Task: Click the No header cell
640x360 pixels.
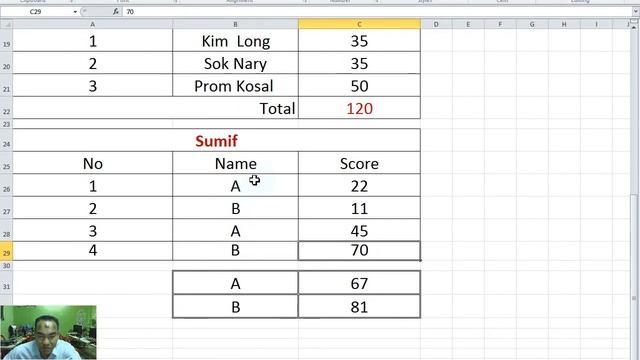Action: pyautogui.click(x=93, y=163)
